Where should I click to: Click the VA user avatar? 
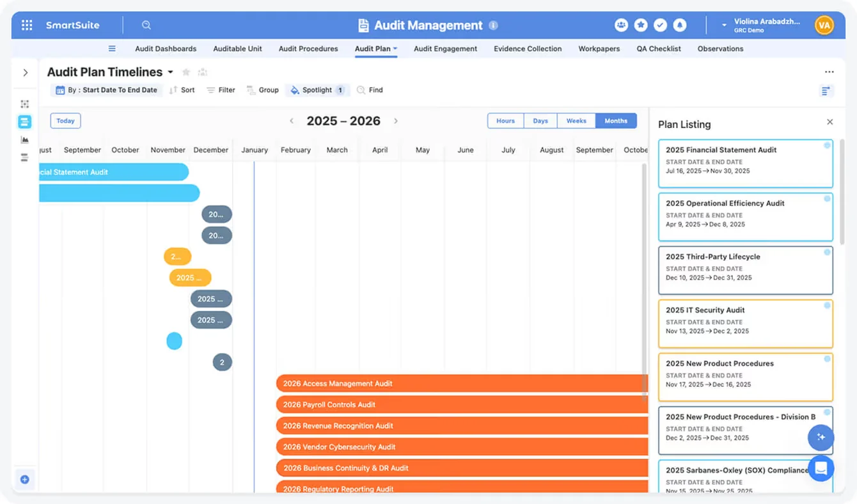824,25
